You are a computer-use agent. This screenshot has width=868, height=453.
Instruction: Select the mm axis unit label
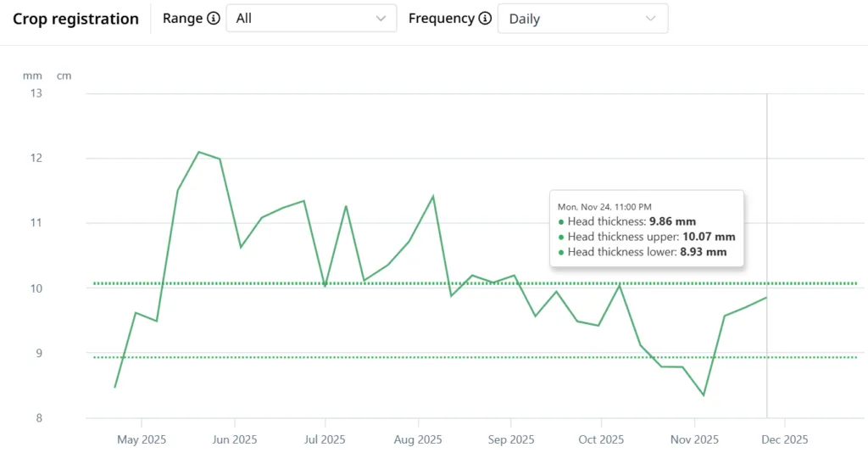32,75
